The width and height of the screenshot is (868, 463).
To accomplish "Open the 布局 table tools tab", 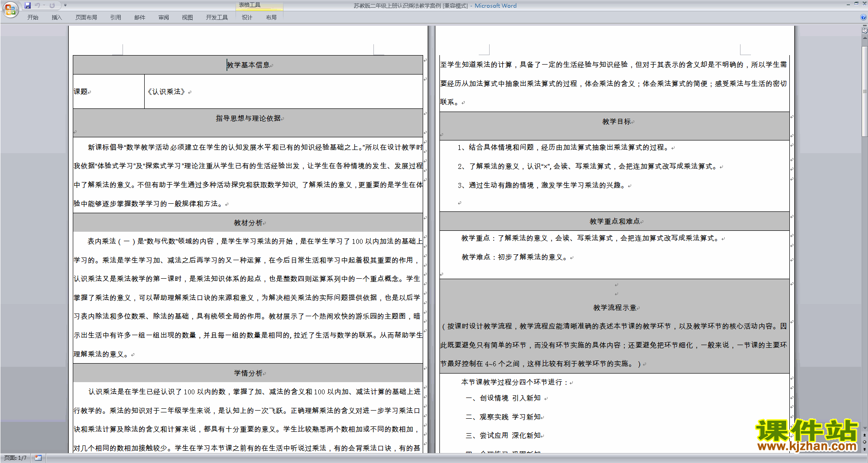I will tap(271, 17).
